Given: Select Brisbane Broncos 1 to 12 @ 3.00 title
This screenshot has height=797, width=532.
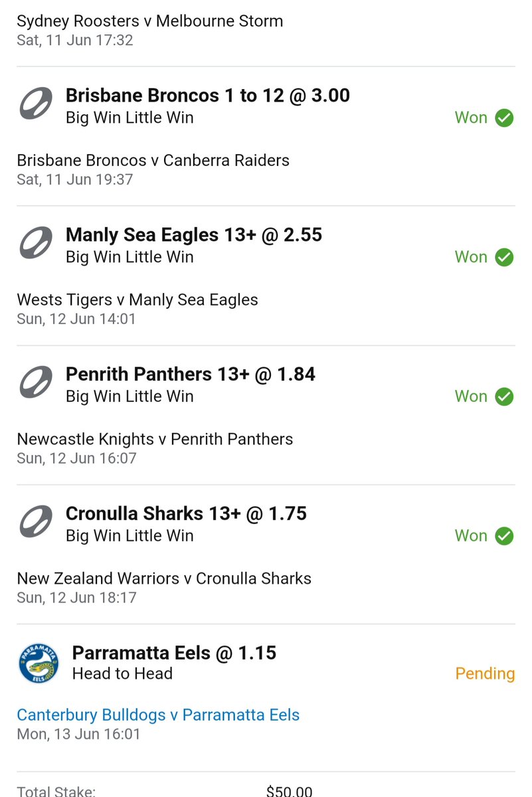Looking at the screenshot, I should tap(208, 96).
